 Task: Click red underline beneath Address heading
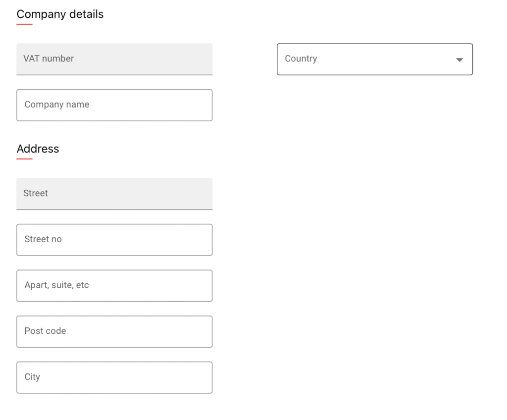click(24, 158)
